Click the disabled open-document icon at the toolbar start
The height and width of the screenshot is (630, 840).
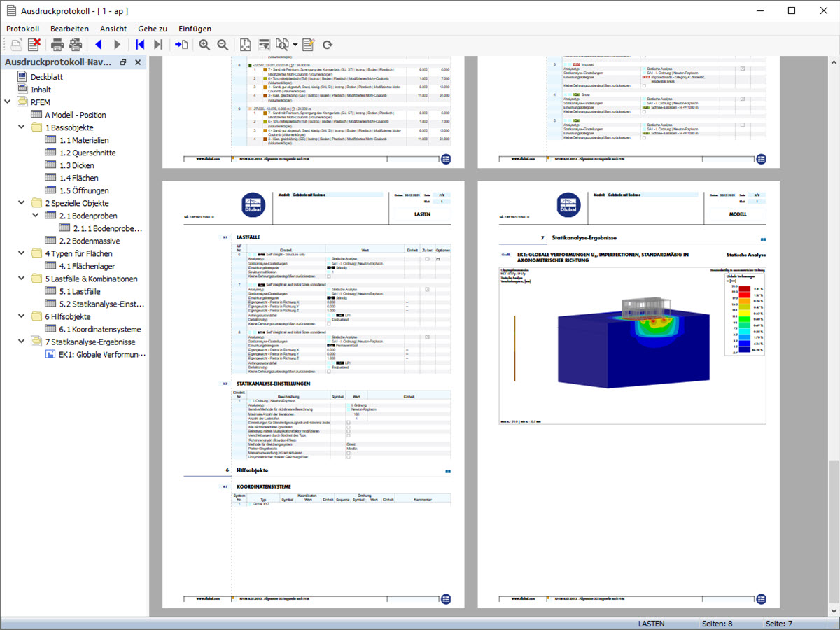point(16,45)
